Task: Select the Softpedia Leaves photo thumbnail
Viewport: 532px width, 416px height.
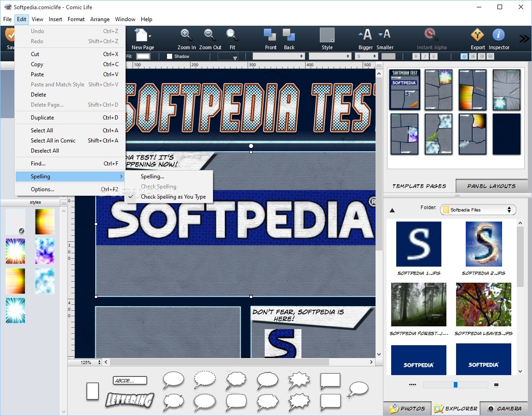Action: 483,305
